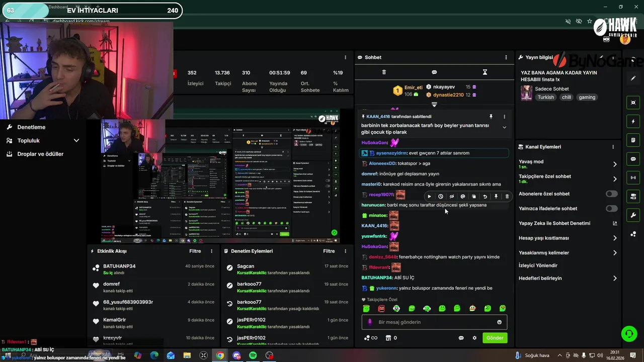Viewport: 644px width, 362px height.
Task: Click the chat bubble icon under Sohbet header
Action: tap(434, 72)
